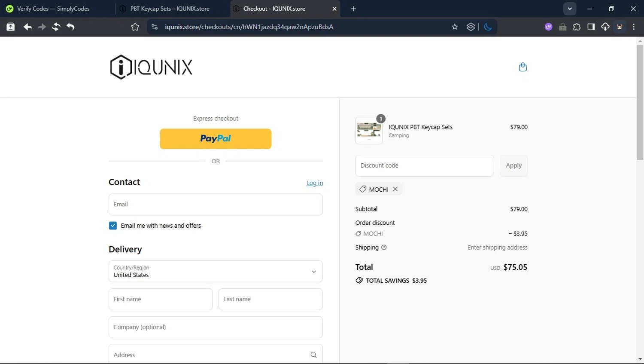
Task: Click the PayPal express checkout button
Action: (216, 139)
